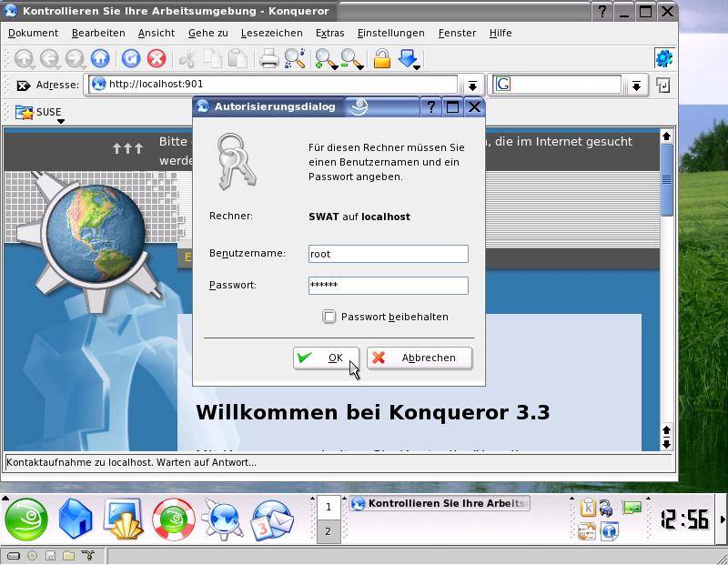The image size is (728, 565).
Task: Click the Go button beside the search box
Action: tap(663, 86)
